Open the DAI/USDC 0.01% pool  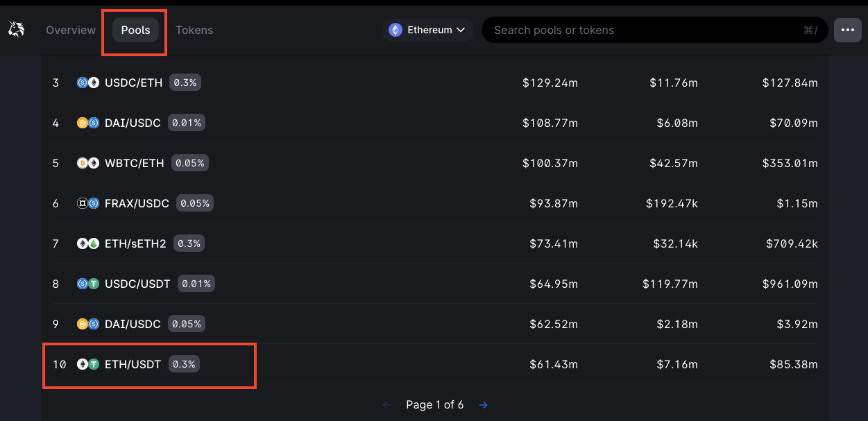pos(133,123)
